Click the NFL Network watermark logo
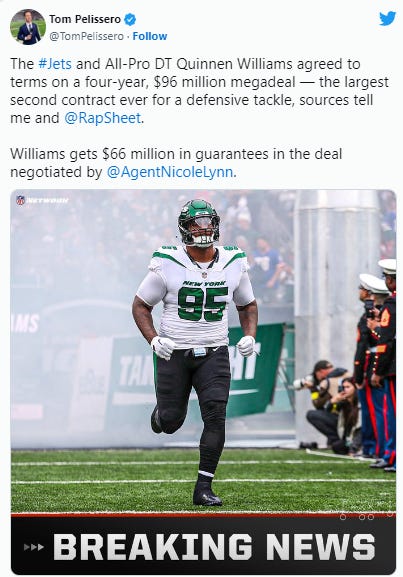Image resolution: width=403 pixels, height=577 pixels. click(42, 200)
